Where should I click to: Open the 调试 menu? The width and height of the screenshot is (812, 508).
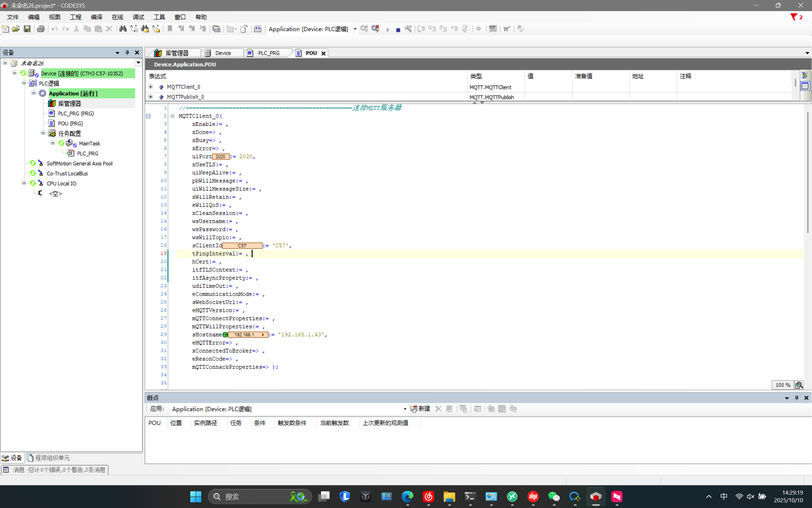click(138, 17)
